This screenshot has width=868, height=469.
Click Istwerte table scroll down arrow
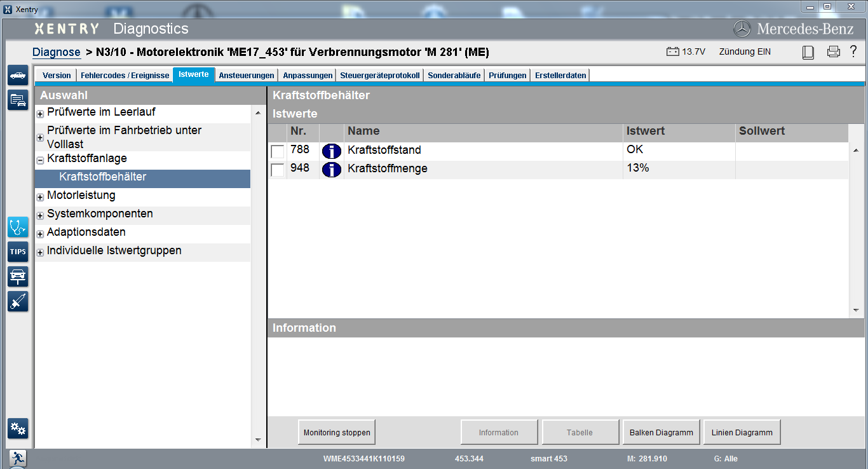tap(855, 311)
